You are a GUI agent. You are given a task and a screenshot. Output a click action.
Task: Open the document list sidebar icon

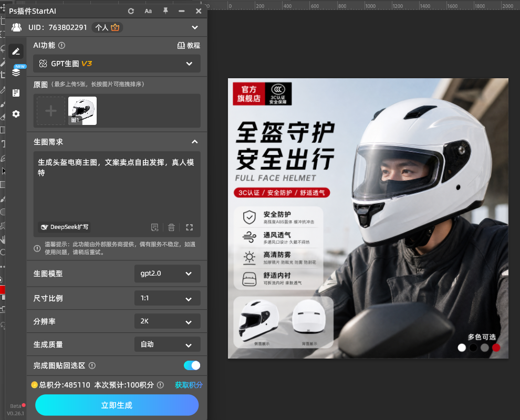[x=16, y=93]
